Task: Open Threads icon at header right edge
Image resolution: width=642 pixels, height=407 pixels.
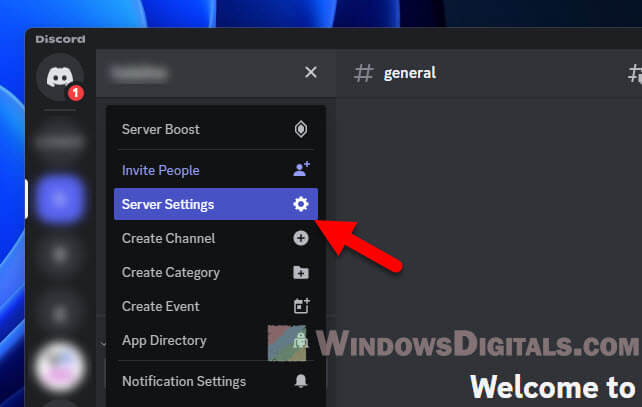Action: click(x=635, y=74)
